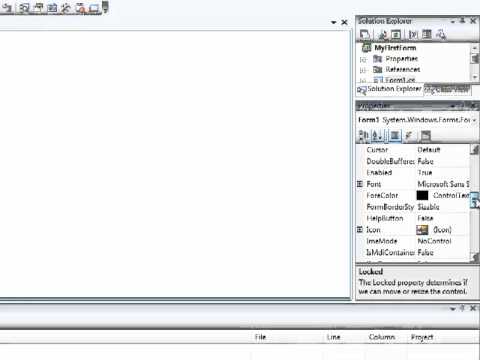Toggle Show All Files in Solution Explorer
Image resolution: width=480 pixels, height=360 pixels.
[x=383, y=34]
